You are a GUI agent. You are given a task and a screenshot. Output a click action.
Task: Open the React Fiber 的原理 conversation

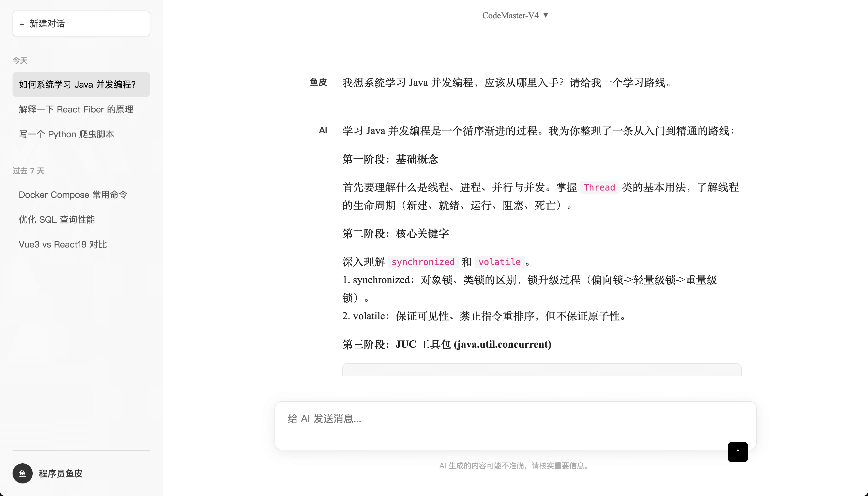click(76, 109)
